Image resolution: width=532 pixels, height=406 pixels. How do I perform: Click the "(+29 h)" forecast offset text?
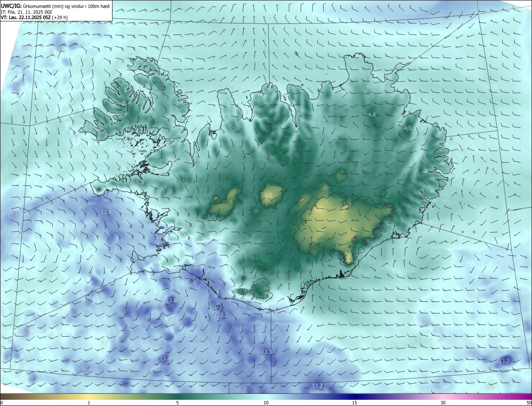(60, 17)
